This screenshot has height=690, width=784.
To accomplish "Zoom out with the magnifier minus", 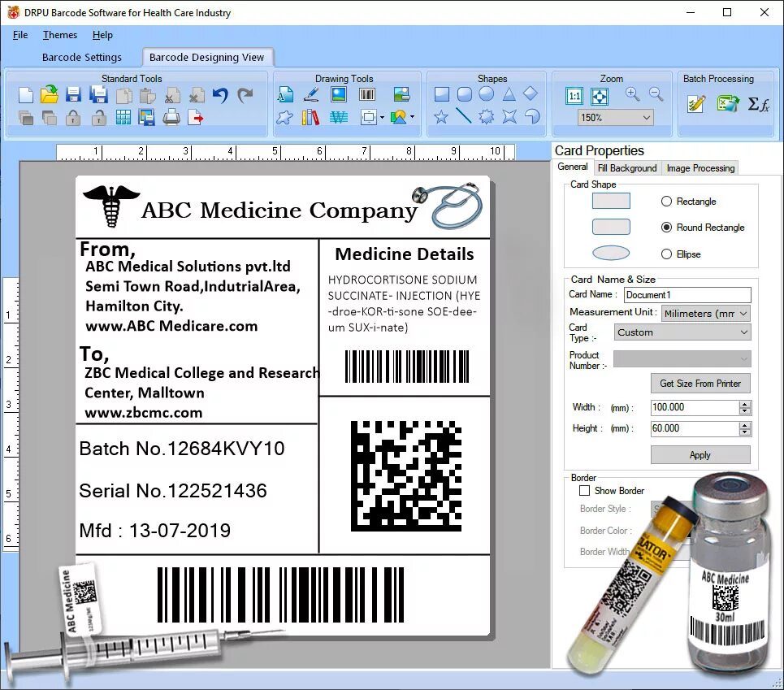I will coord(656,94).
